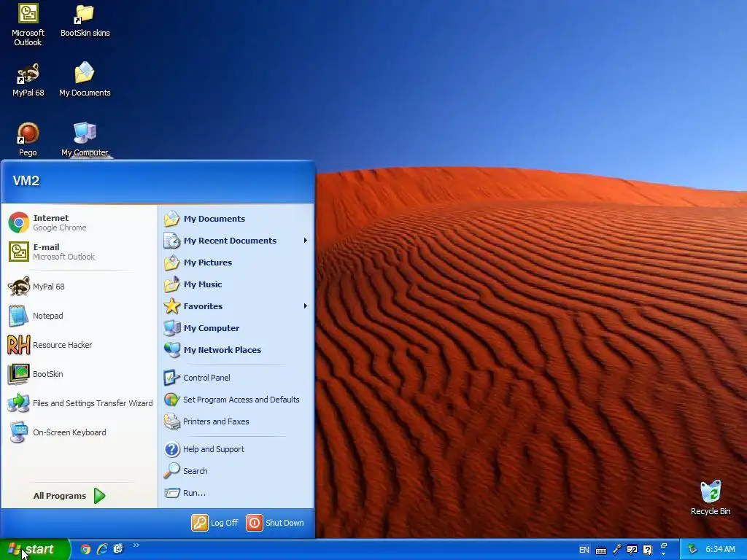Open My Pictures in the Start menu
Screen dimensions: 747x560
[x=236, y=262]
